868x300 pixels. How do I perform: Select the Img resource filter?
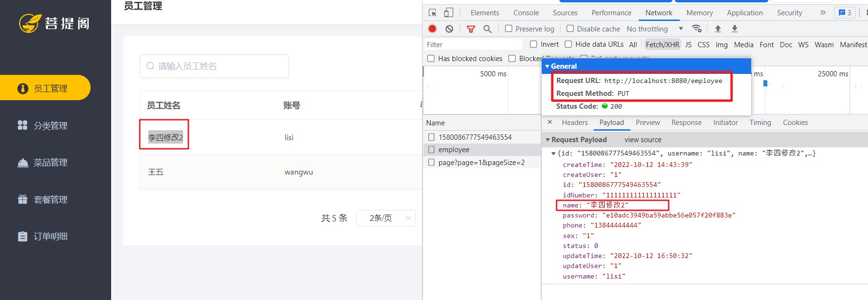click(x=722, y=44)
